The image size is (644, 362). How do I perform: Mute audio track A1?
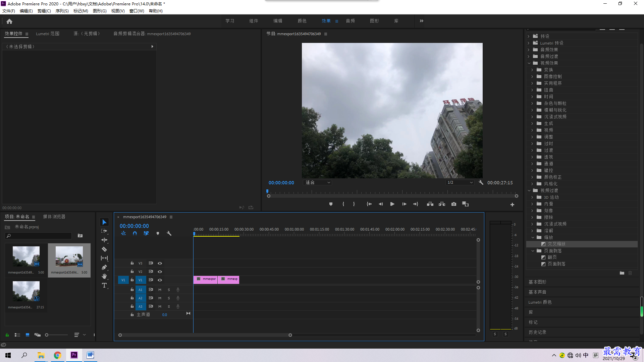[160, 290]
